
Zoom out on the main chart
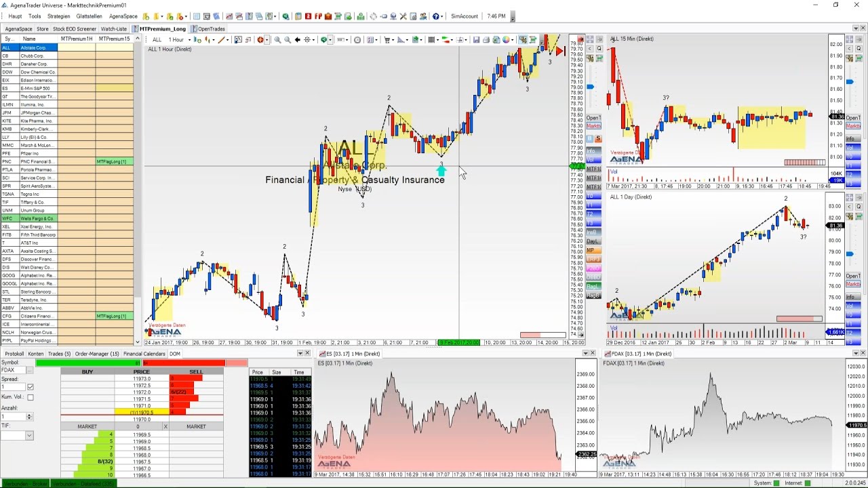click(x=288, y=40)
